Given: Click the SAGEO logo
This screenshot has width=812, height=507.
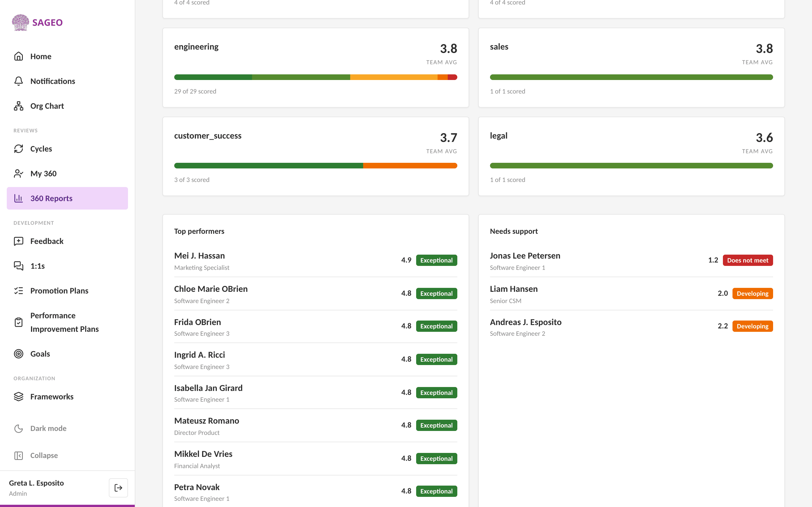Looking at the screenshot, I should (x=37, y=23).
